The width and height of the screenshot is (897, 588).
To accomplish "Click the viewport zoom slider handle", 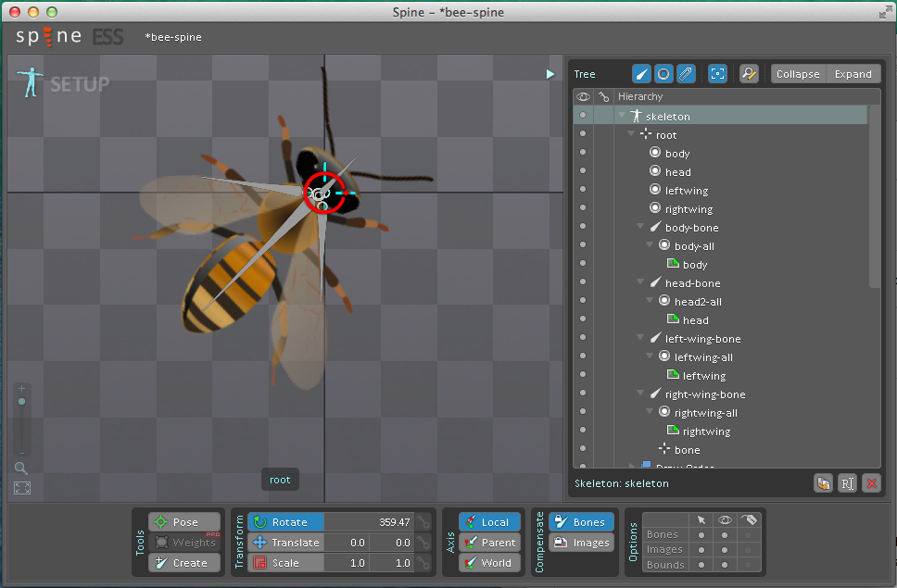I will point(21,402).
